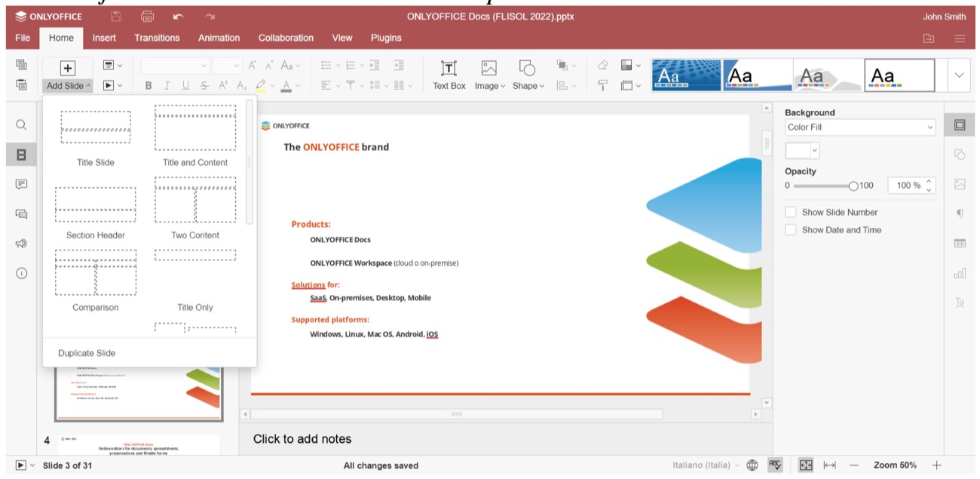The height and width of the screenshot is (479, 980).
Task: Open the Collaboration menu
Action: pos(286,38)
